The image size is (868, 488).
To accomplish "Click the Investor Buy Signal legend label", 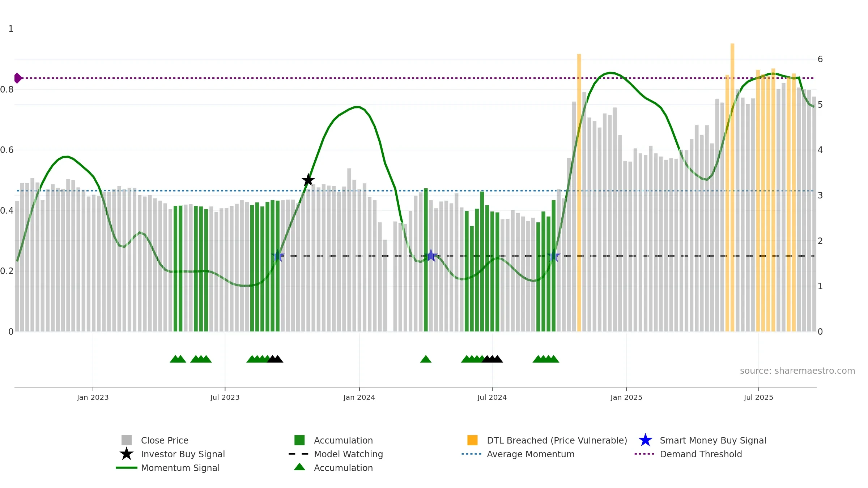I will pyautogui.click(x=183, y=454).
